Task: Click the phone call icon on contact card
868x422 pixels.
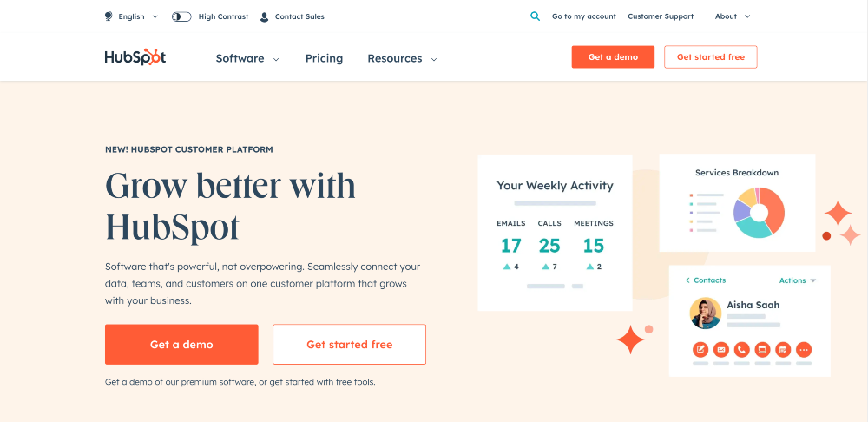Action: [x=742, y=349]
